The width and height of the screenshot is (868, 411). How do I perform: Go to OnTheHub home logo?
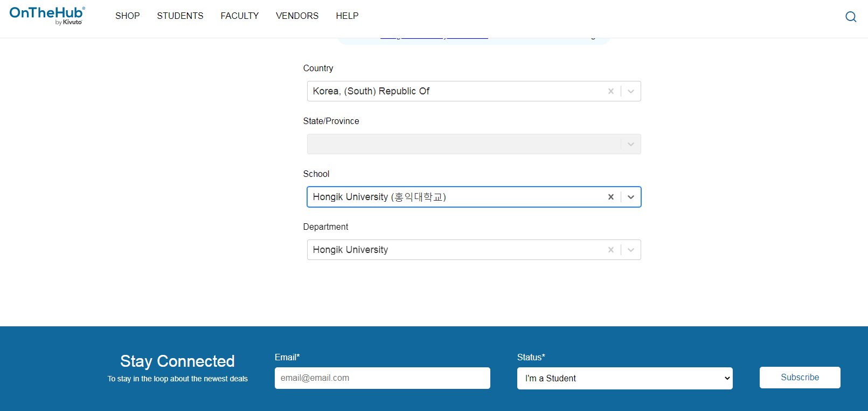pos(47,16)
